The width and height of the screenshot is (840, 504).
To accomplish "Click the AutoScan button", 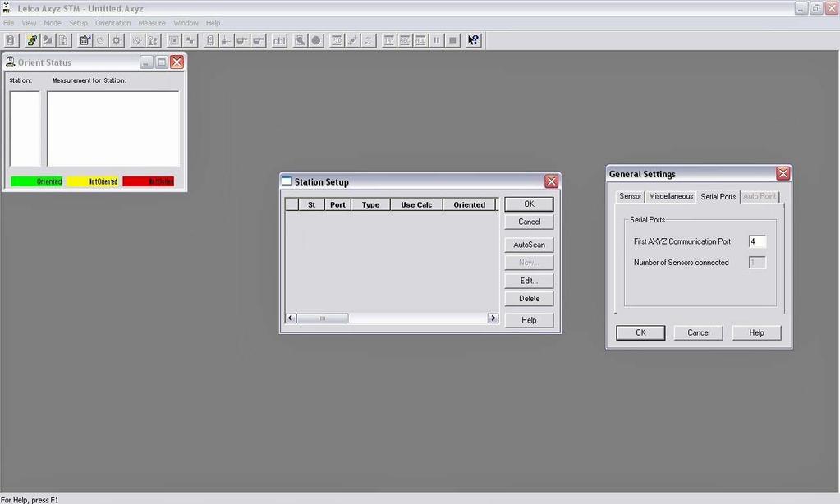I will point(529,245).
